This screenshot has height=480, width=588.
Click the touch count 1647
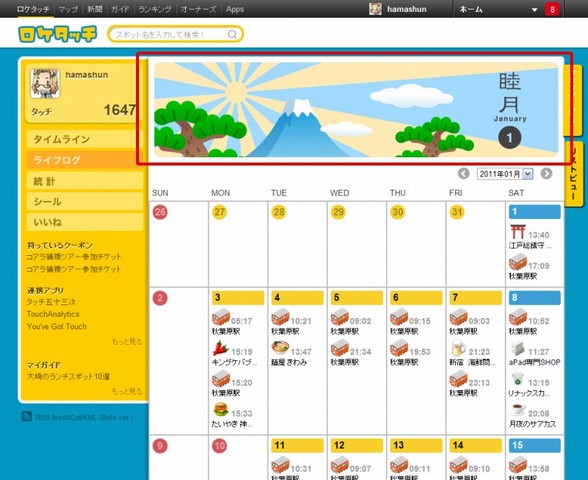pos(120,110)
